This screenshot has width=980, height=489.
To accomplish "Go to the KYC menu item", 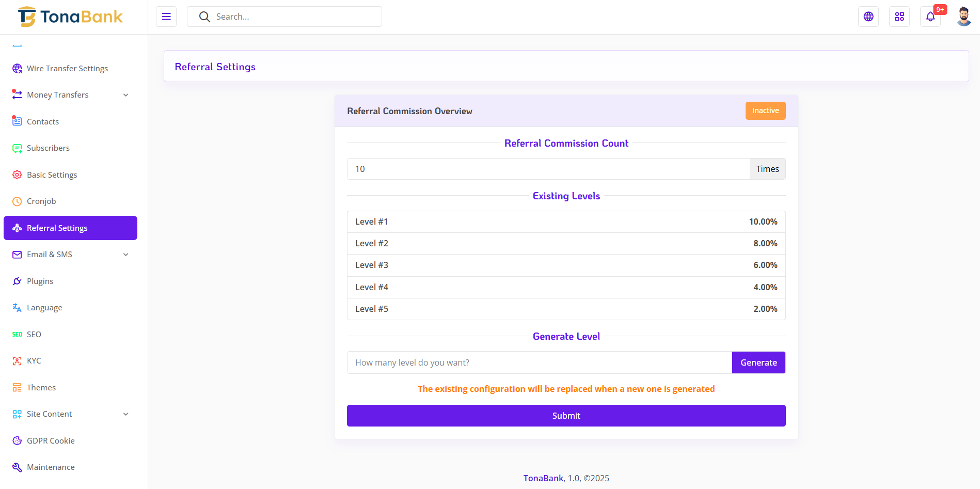I will pyautogui.click(x=34, y=361).
